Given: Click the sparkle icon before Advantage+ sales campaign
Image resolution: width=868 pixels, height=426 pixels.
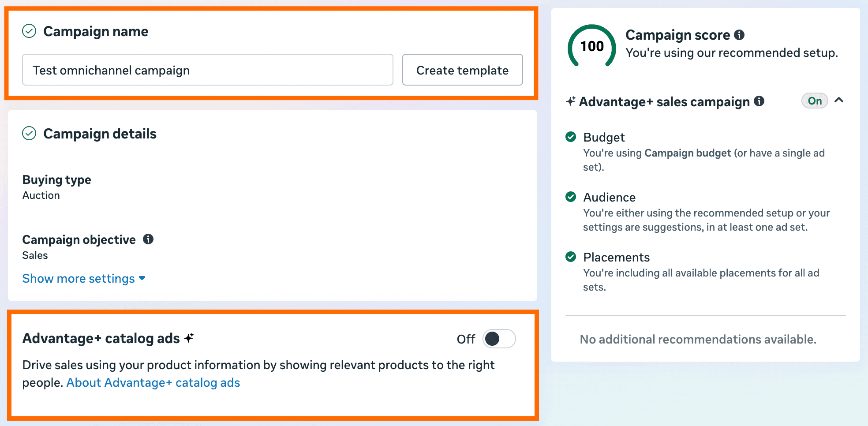Looking at the screenshot, I should (570, 101).
